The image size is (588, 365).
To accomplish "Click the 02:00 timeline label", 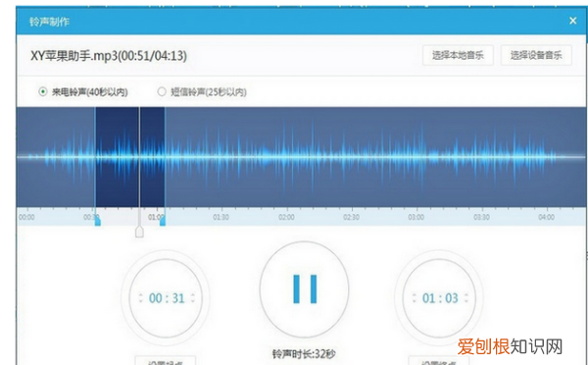I will (x=286, y=218).
